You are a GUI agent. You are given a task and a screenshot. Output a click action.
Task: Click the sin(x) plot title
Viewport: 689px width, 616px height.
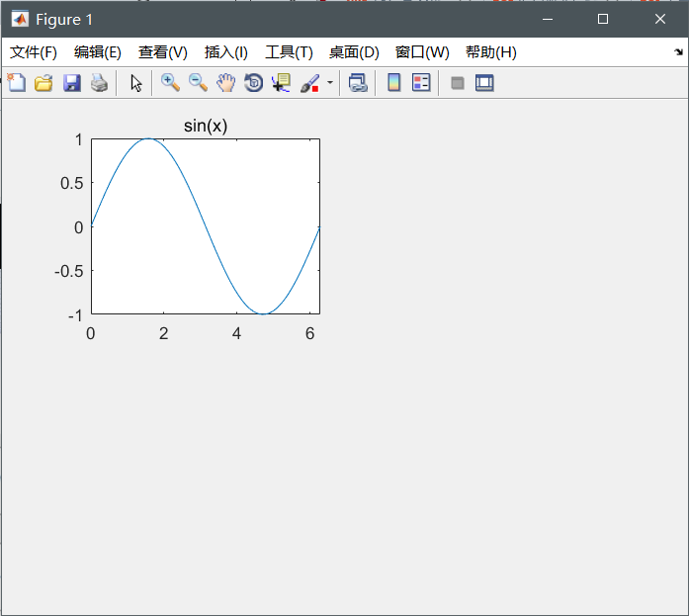coord(206,127)
